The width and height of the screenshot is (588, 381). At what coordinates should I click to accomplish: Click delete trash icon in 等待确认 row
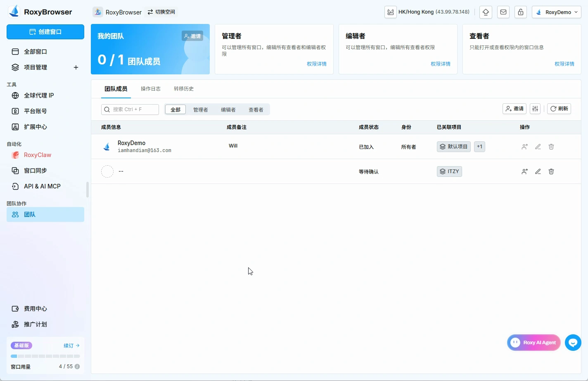(x=551, y=171)
